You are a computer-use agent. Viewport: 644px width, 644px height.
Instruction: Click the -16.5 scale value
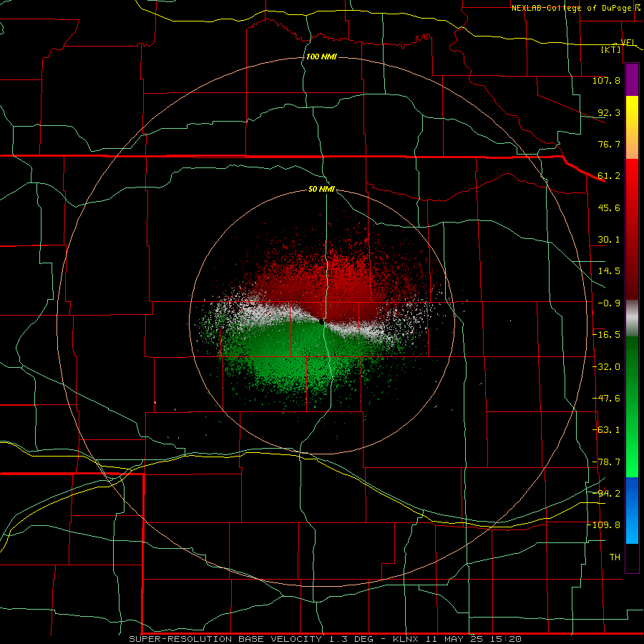(x=607, y=335)
